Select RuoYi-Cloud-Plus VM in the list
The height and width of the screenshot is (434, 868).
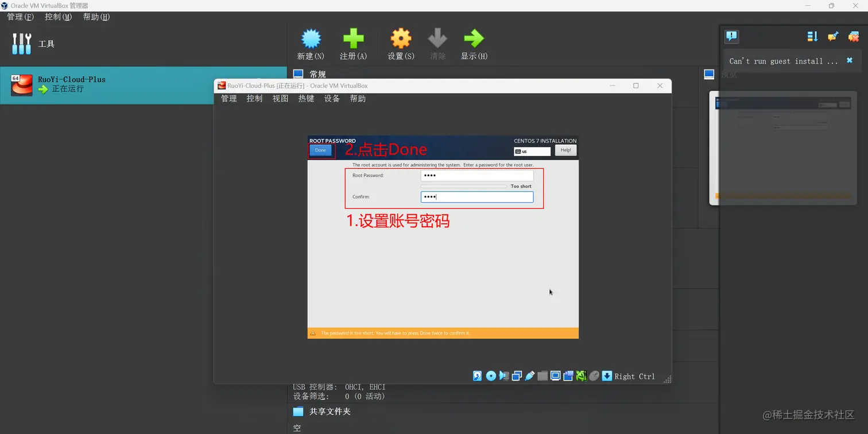(144, 85)
